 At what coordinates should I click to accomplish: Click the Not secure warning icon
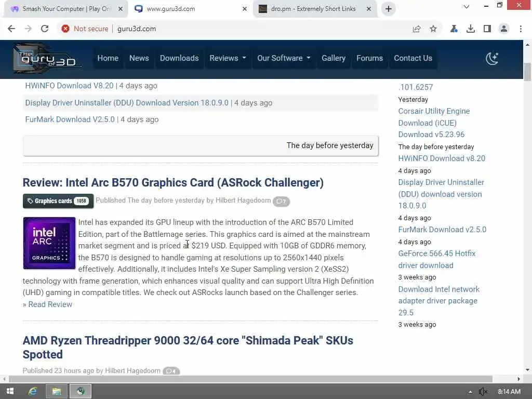(65, 29)
